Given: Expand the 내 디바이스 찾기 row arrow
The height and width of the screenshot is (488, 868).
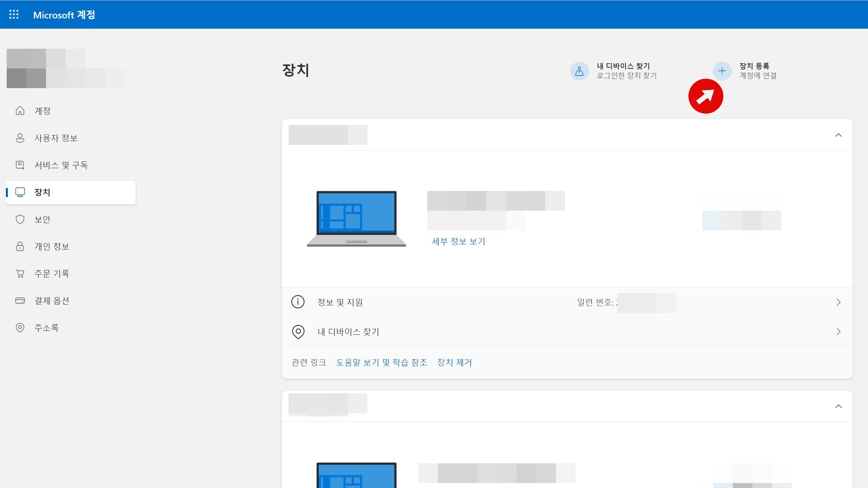Looking at the screenshot, I should tap(838, 332).
